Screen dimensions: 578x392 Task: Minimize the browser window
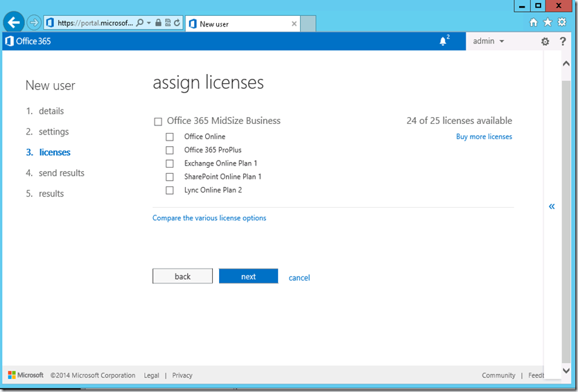522,6
